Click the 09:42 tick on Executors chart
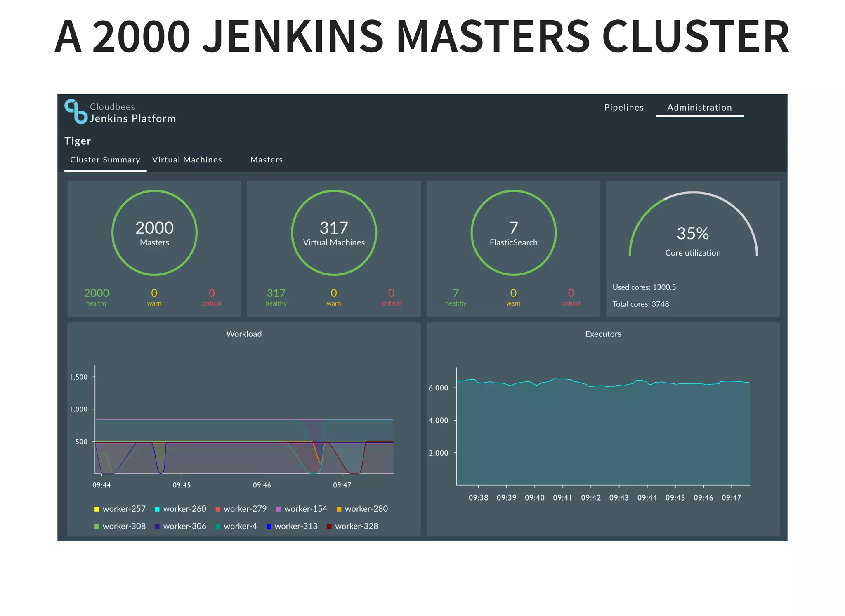 click(591, 498)
